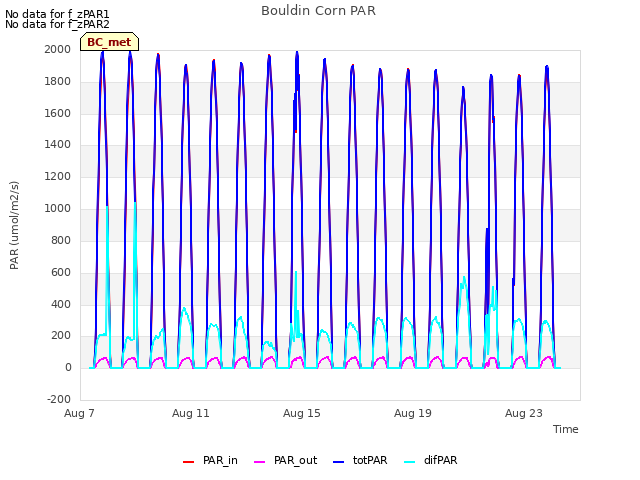
Task: Click the Aug 7 x-axis tick label
Action: point(79,413)
